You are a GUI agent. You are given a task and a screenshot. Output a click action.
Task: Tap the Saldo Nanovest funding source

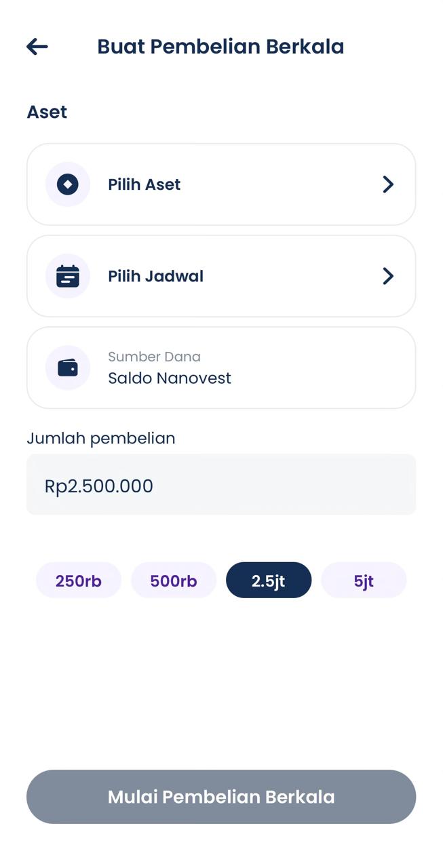[x=170, y=378]
